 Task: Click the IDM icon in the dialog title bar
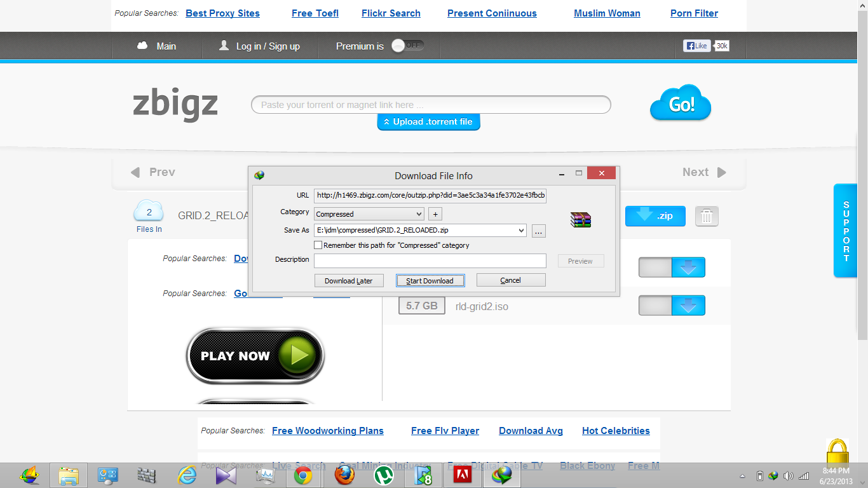coord(259,175)
